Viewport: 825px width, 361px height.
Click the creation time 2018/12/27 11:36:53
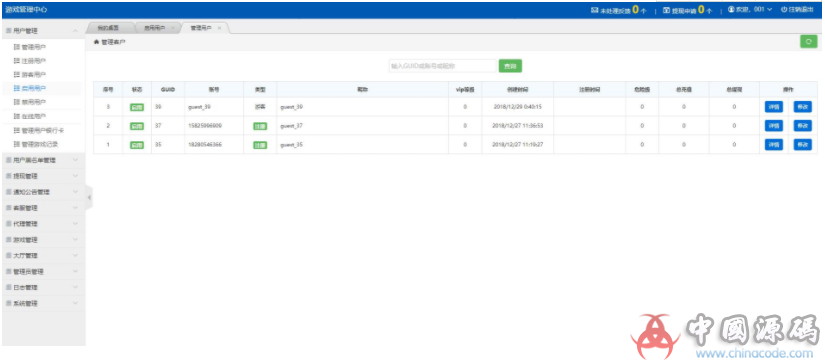[518, 126]
